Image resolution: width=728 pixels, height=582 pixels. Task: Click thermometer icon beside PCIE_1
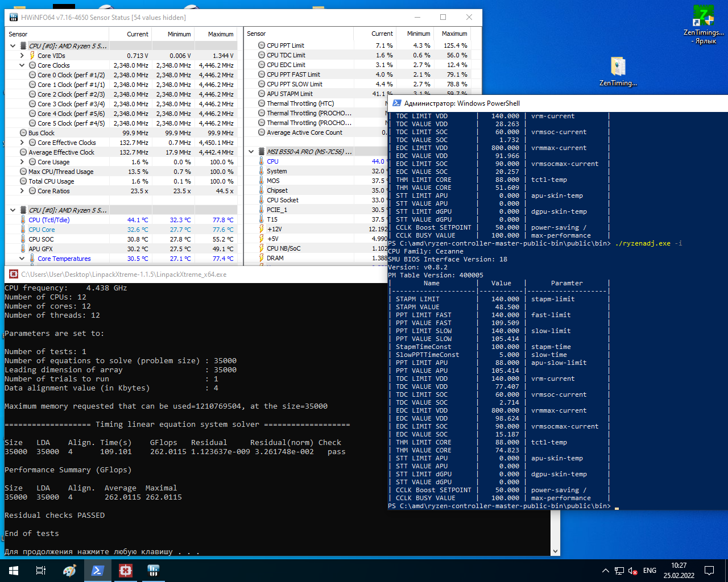tap(262, 210)
